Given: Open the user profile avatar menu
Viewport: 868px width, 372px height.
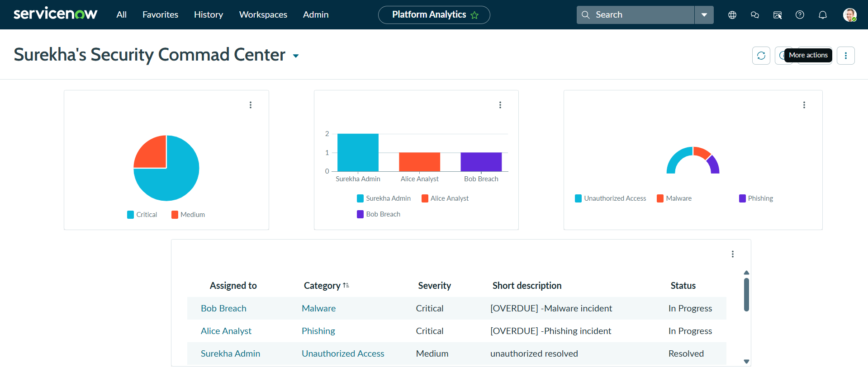Looking at the screenshot, I should point(849,15).
